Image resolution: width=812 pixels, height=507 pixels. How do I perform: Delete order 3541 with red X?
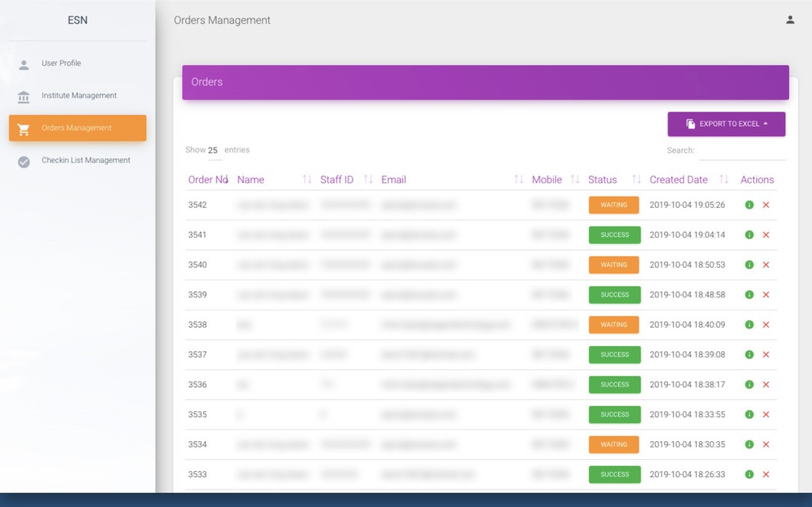pos(766,235)
